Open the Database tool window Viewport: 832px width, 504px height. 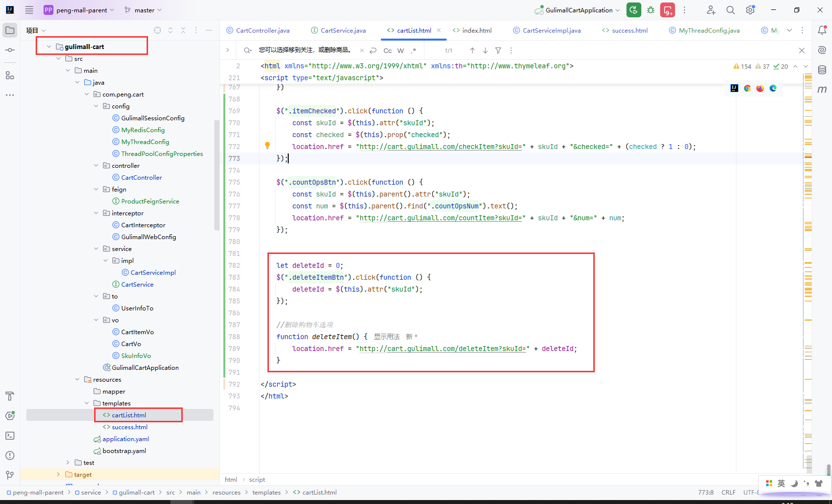(822, 70)
